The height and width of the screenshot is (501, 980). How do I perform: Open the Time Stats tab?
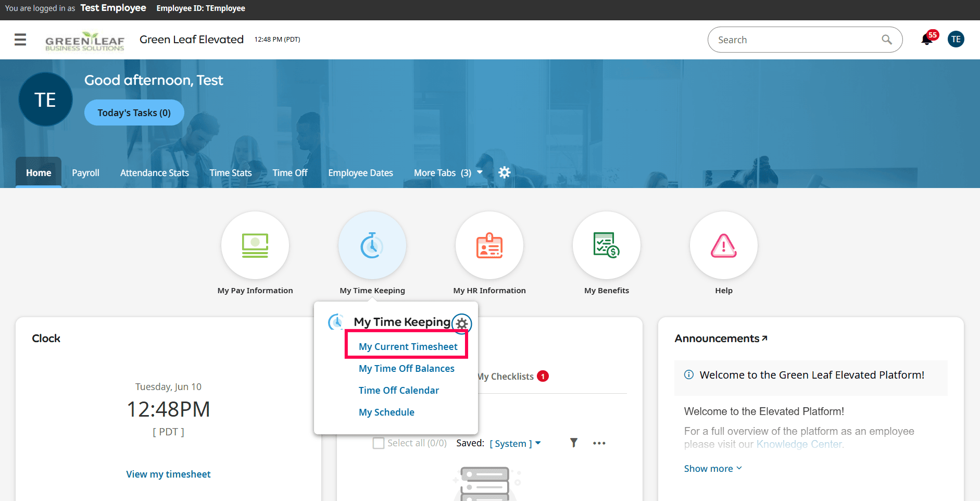point(231,173)
